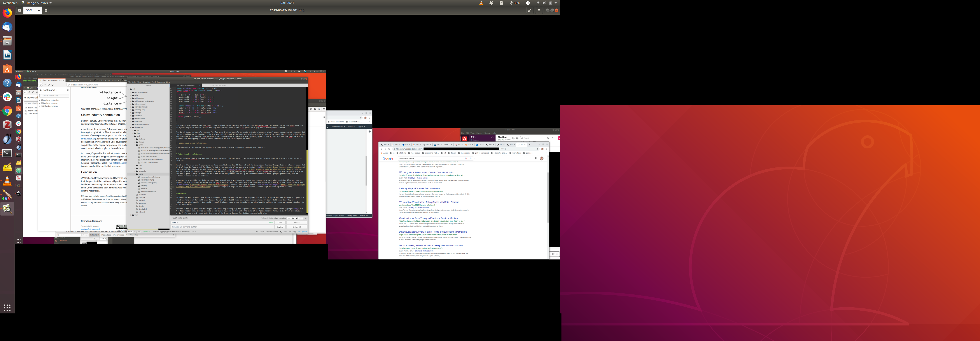This screenshot has width=980, height=341.
Task: Open the clock showing Sat 20:15
Action: pos(287,3)
